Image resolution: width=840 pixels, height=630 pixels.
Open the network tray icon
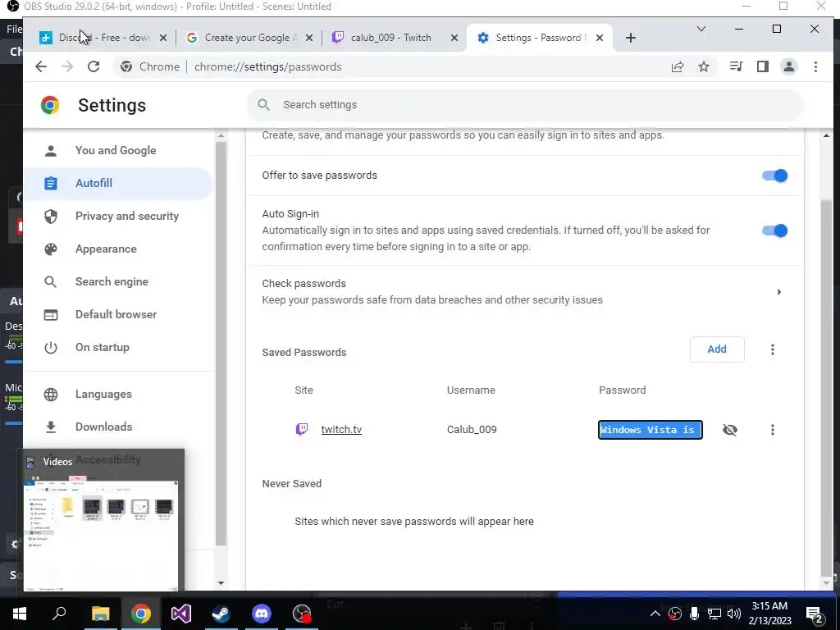tap(714, 614)
